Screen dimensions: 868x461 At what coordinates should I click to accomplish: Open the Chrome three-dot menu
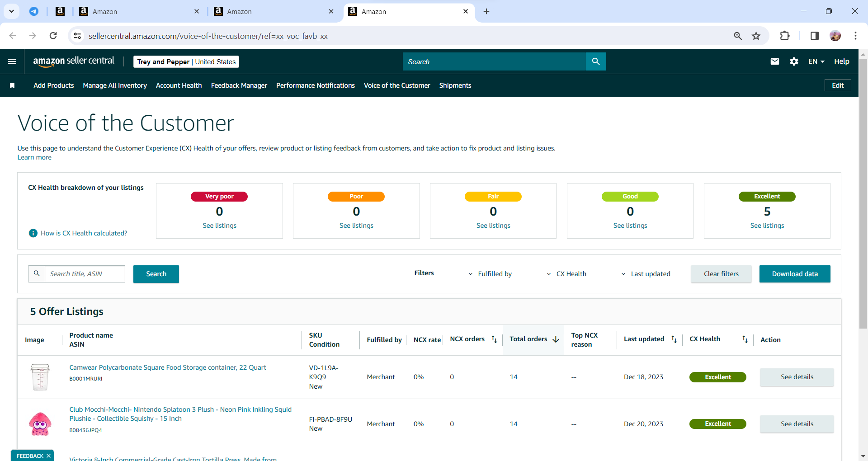(x=855, y=36)
